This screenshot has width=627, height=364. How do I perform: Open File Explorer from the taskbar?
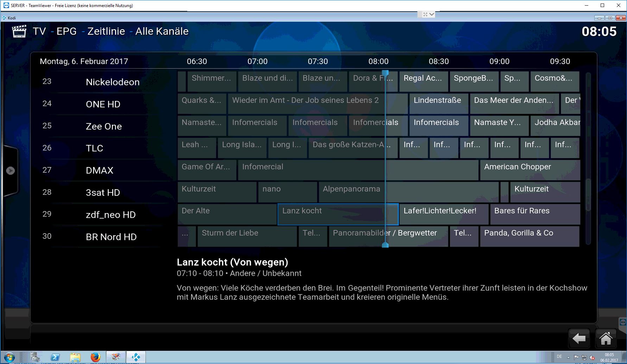tap(75, 357)
